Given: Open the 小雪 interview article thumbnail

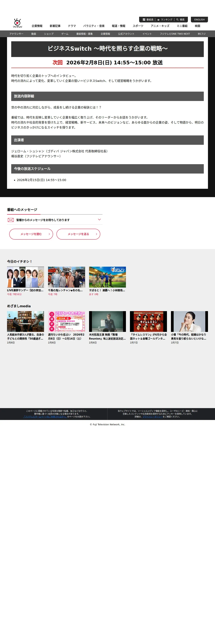Looking at the screenshot, I should click(190, 321).
